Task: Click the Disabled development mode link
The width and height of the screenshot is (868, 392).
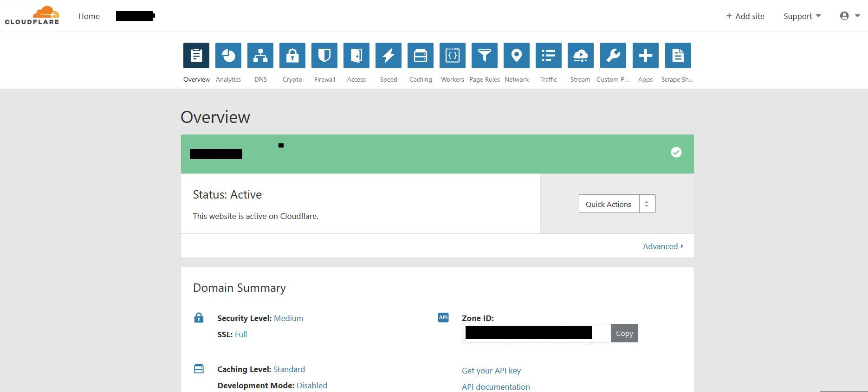Action: [312, 386]
